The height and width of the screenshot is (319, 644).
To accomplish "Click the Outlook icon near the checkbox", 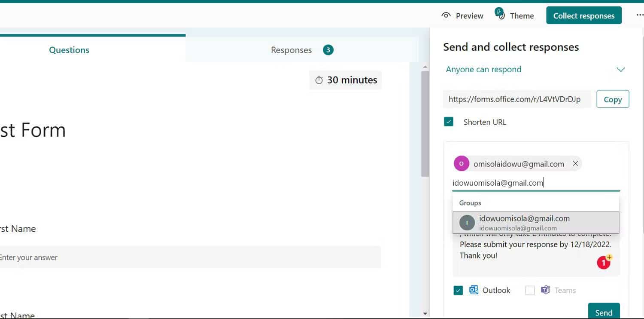I will pos(474,290).
